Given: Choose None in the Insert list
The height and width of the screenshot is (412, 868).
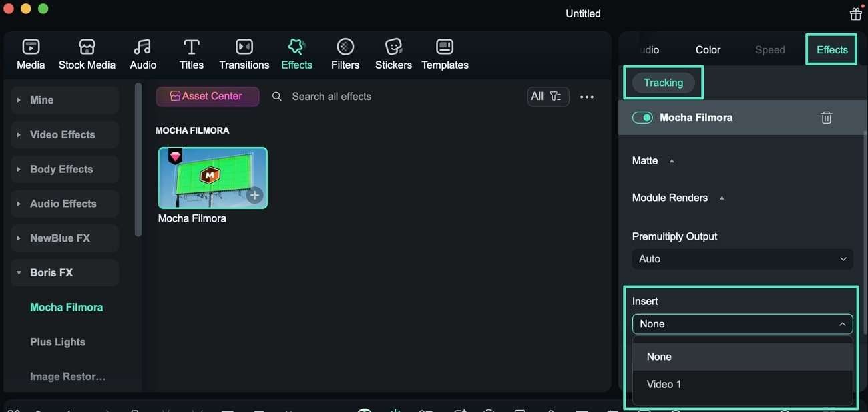Looking at the screenshot, I should click(742, 357).
